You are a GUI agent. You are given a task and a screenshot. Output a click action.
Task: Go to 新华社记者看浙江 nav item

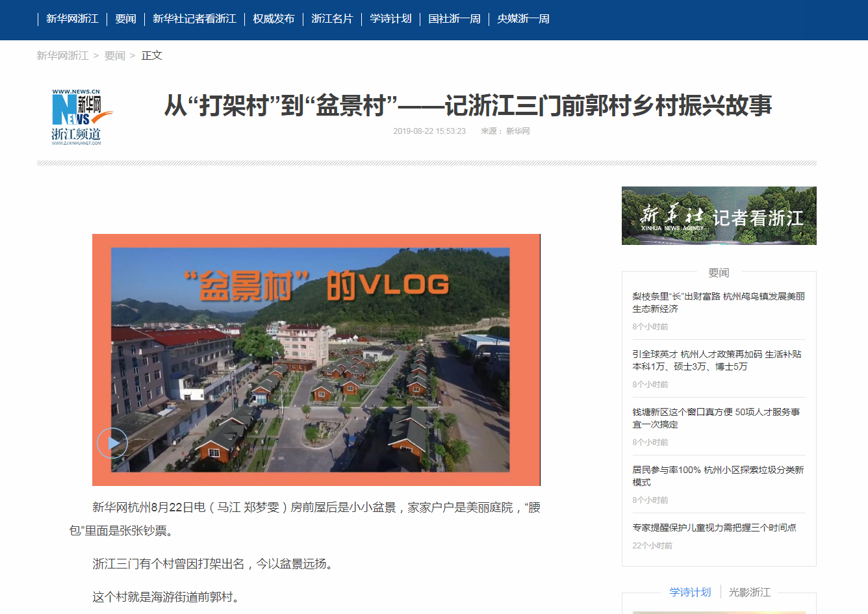tap(194, 19)
